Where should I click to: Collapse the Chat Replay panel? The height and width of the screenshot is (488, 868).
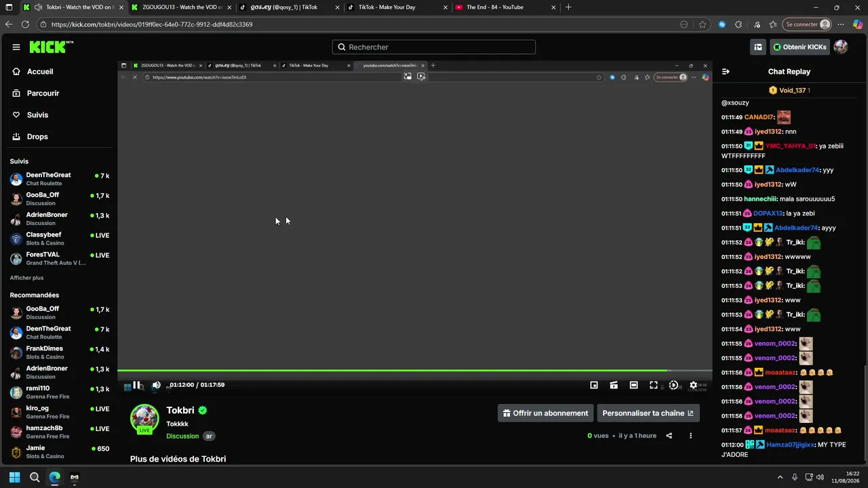pos(726,71)
